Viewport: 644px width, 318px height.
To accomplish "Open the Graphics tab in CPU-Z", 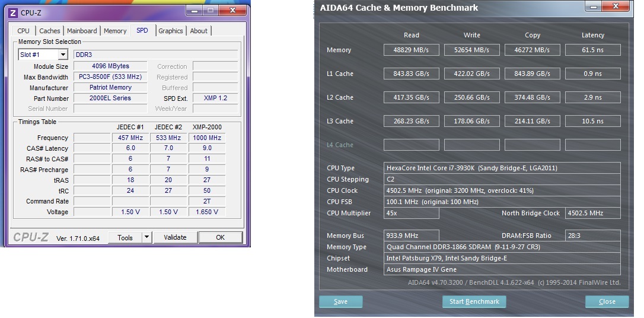I will coord(170,31).
